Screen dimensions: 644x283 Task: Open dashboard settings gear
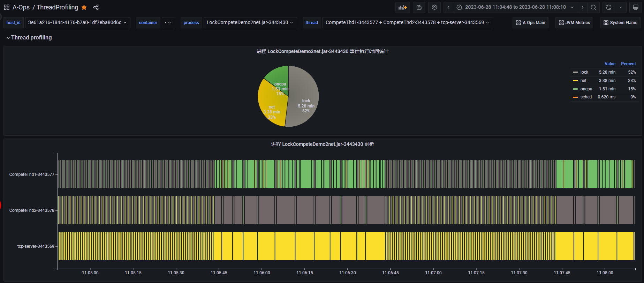pos(434,7)
